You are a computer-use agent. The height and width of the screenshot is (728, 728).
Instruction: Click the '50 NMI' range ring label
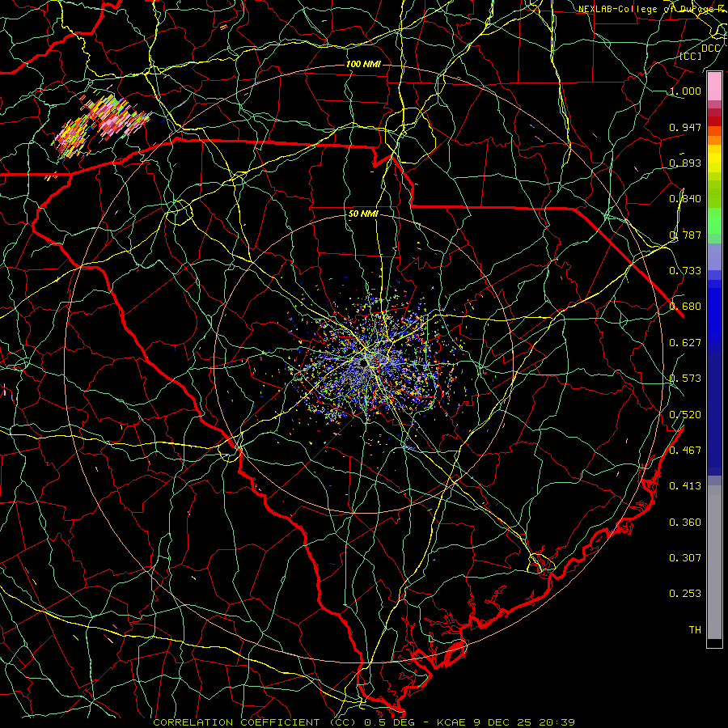[363, 214]
